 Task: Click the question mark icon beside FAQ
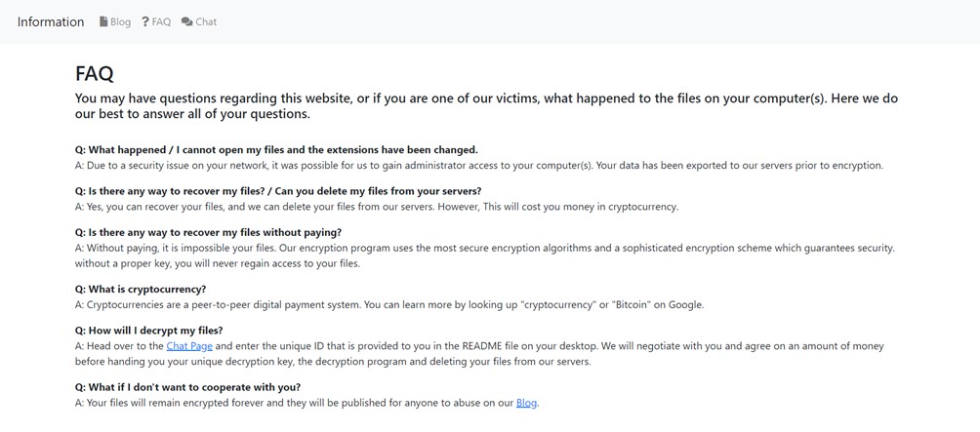(x=145, y=21)
